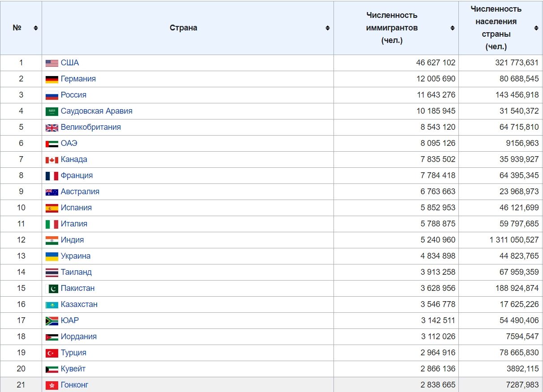Follow the Турция country link

[x=73, y=353]
